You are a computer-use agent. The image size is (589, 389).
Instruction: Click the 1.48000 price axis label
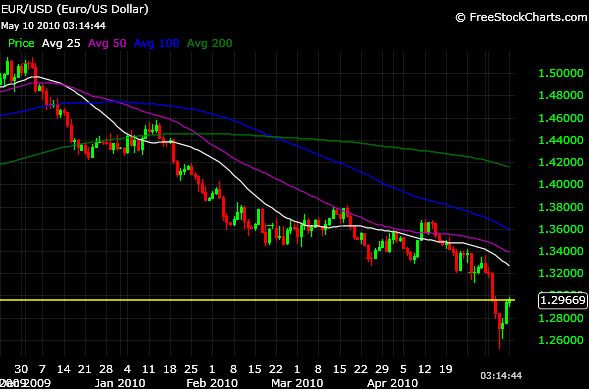(561, 95)
